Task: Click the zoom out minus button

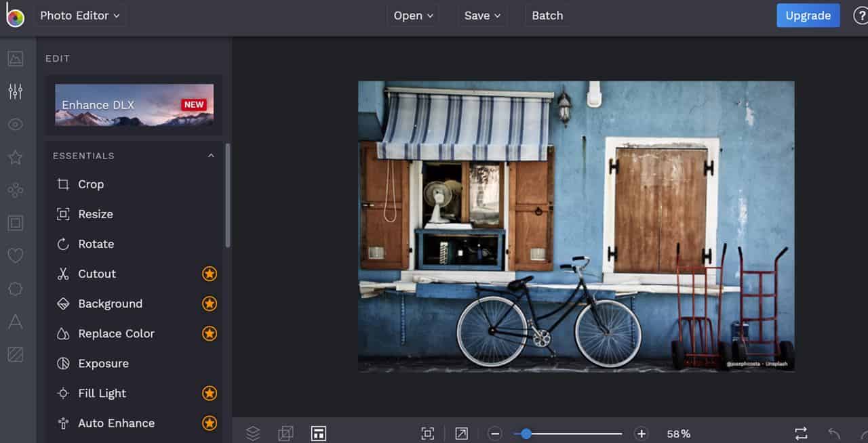Action: click(x=495, y=434)
